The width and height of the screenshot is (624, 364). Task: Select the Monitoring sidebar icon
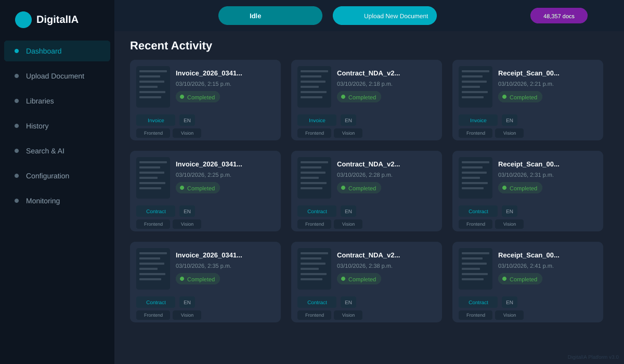click(x=16, y=201)
